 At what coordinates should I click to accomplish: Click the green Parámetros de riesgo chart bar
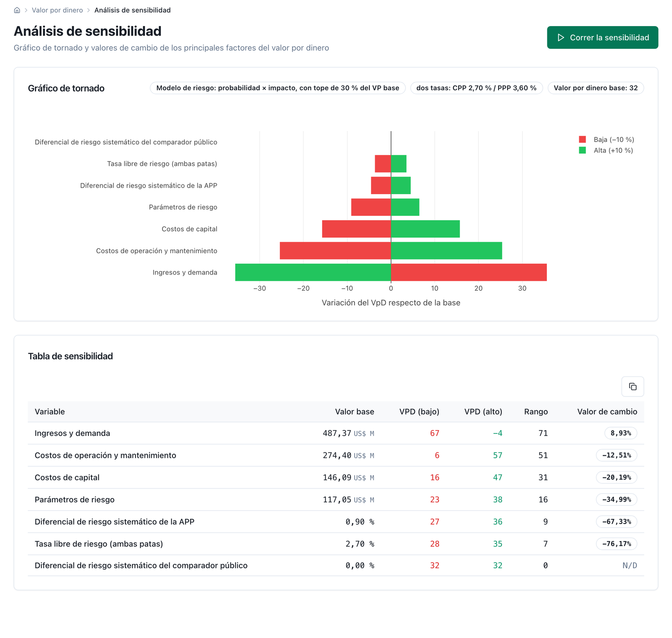[x=405, y=207]
